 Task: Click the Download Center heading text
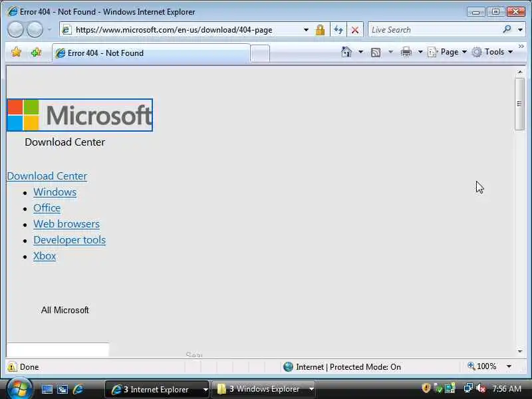pyautogui.click(x=65, y=142)
